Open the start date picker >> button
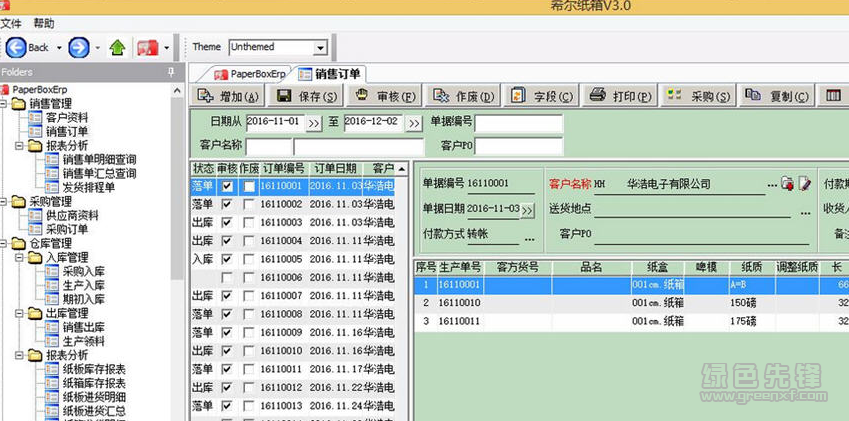Viewport: 849px width, 421px height. coord(314,123)
